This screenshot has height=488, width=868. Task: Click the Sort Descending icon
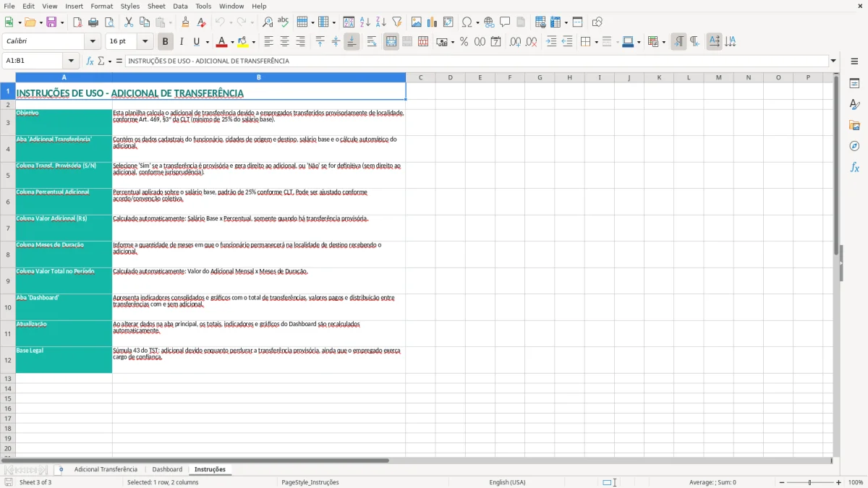[x=380, y=22]
